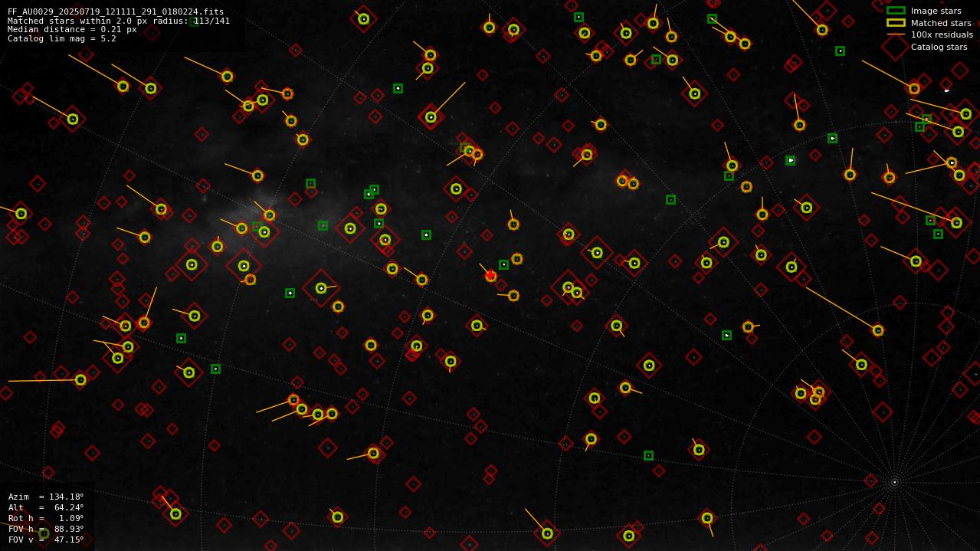The image size is (980, 551).
Task: Click the 'FOV h = 88.93°' readout
Action: [x=46, y=529]
